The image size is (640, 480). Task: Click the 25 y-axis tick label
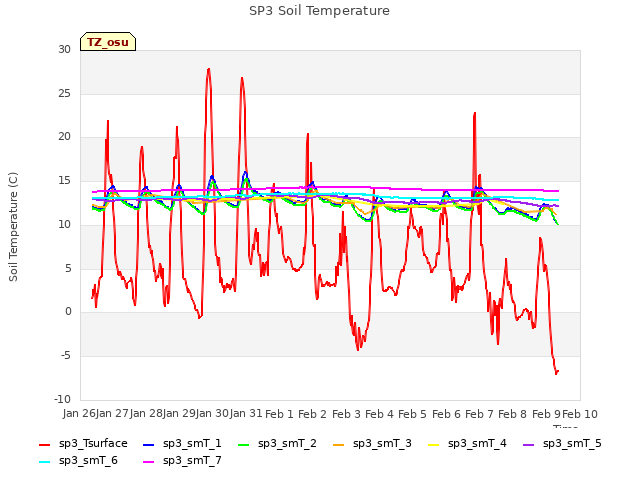coord(64,93)
